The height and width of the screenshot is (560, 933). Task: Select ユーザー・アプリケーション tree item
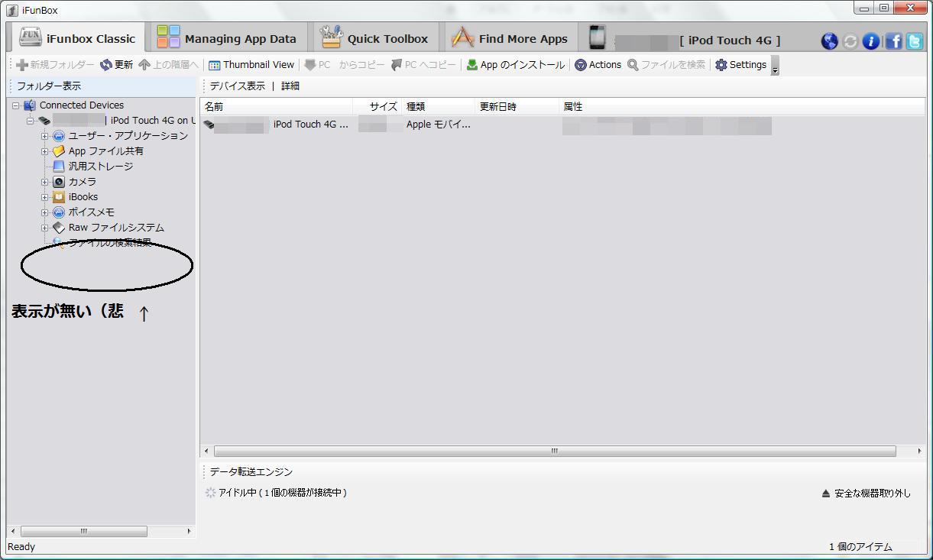click(128, 136)
